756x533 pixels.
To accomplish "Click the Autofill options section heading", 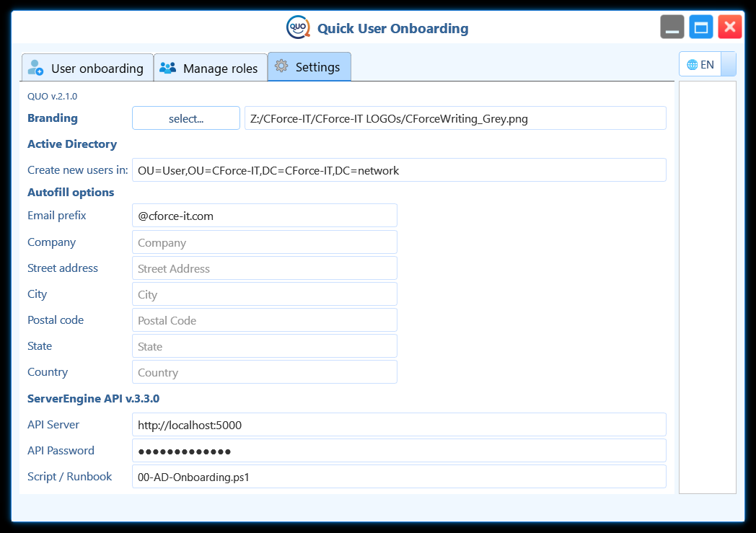I will pos(71,193).
